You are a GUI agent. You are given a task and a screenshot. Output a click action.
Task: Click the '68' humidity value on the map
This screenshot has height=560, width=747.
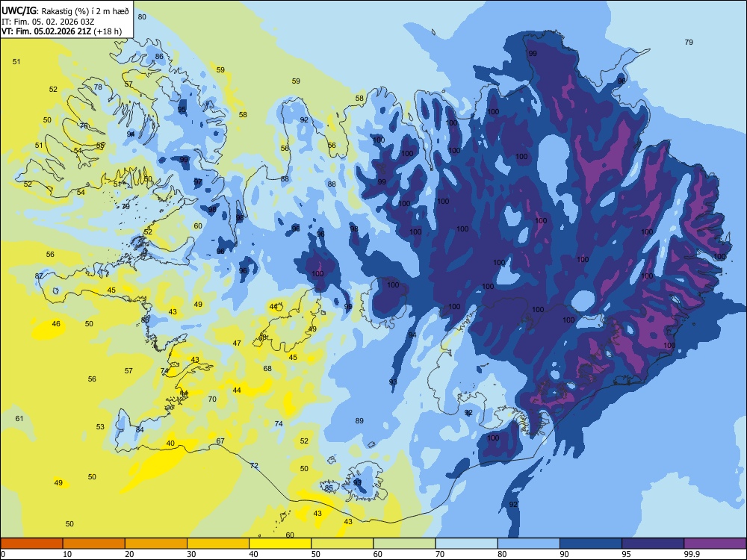[x=267, y=368]
